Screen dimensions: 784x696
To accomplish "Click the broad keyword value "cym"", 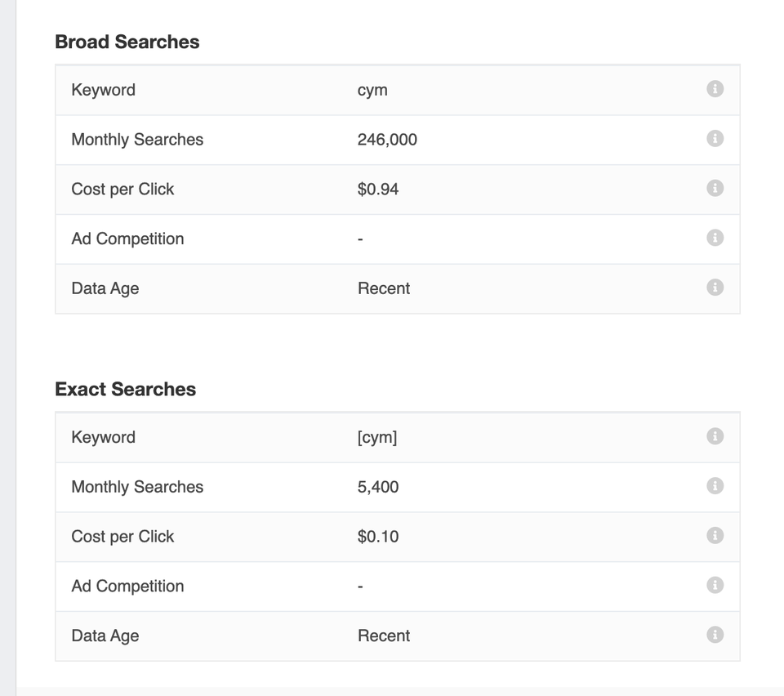I will (372, 90).
